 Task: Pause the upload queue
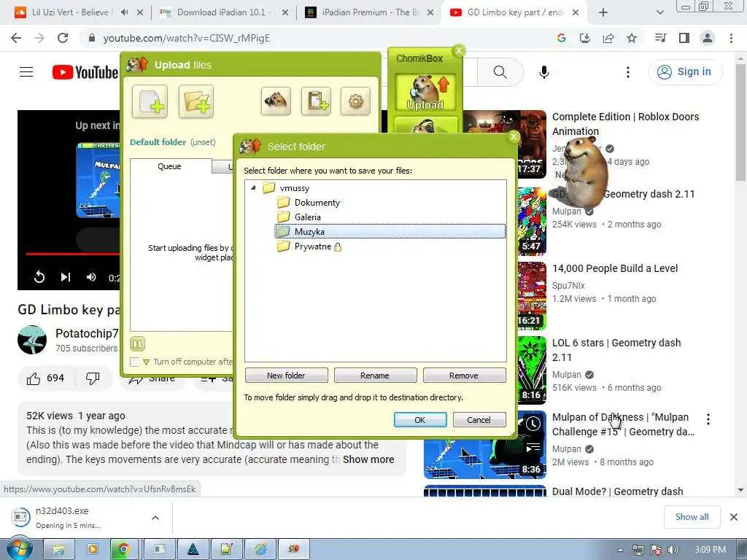tap(137, 344)
